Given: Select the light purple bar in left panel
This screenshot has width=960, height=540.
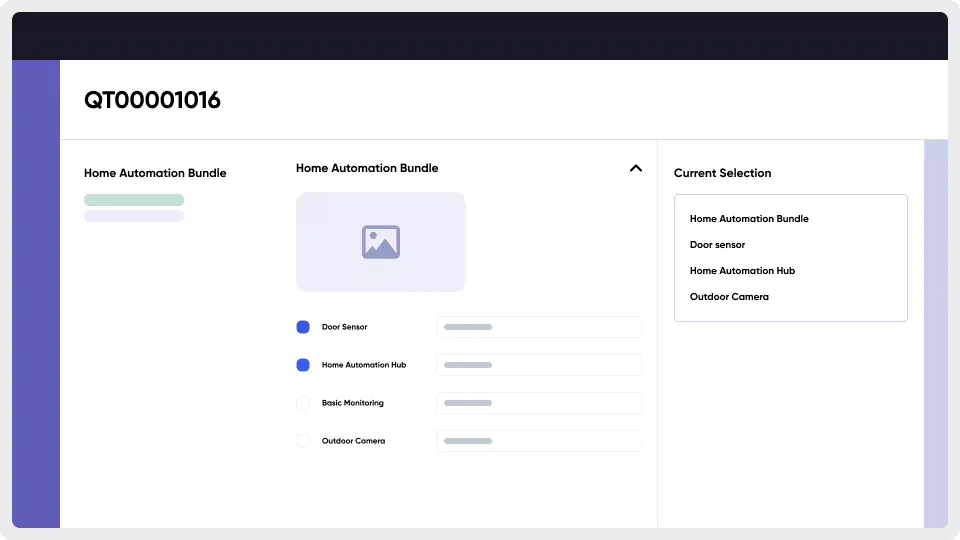Looking at the screenshot, I should pyautogui.click(x=134, y=216).
